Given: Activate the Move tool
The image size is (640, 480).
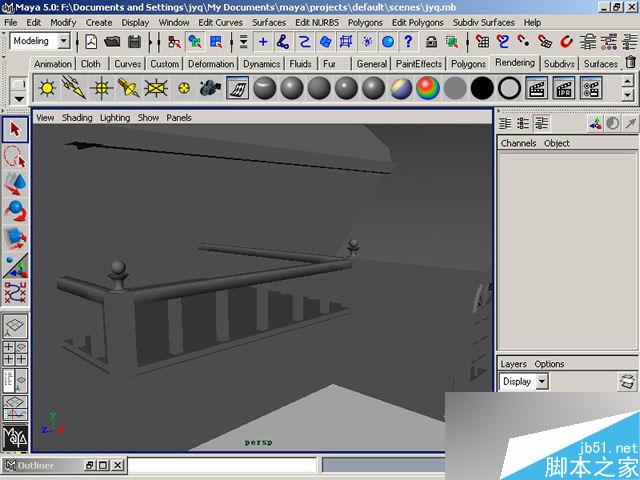Looking at the screenshot, I should (15, 184).
